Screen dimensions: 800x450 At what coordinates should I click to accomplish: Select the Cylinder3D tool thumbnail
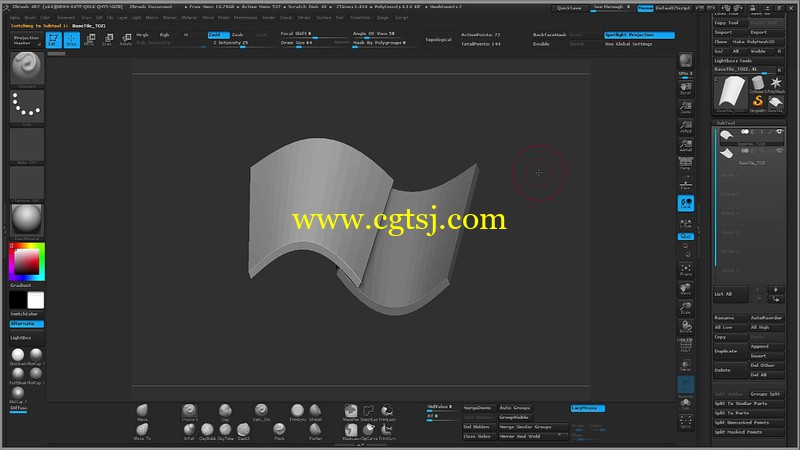click(758, 84)
